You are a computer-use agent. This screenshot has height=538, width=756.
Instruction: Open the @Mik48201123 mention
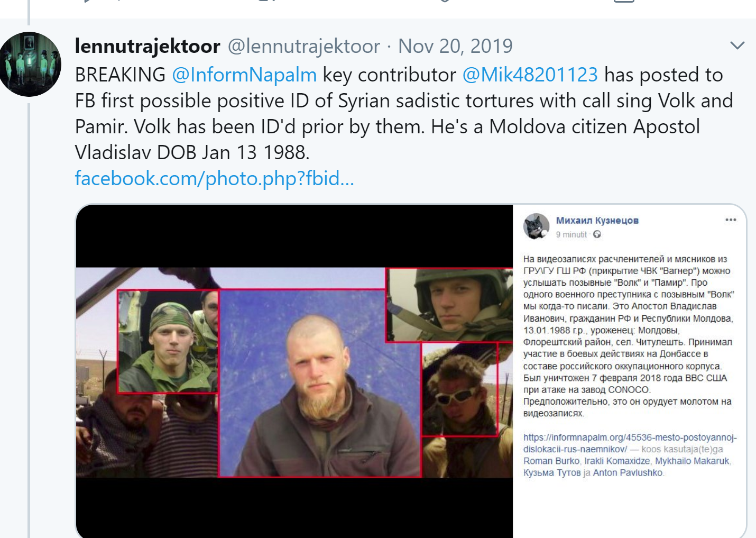click(530, 75)
